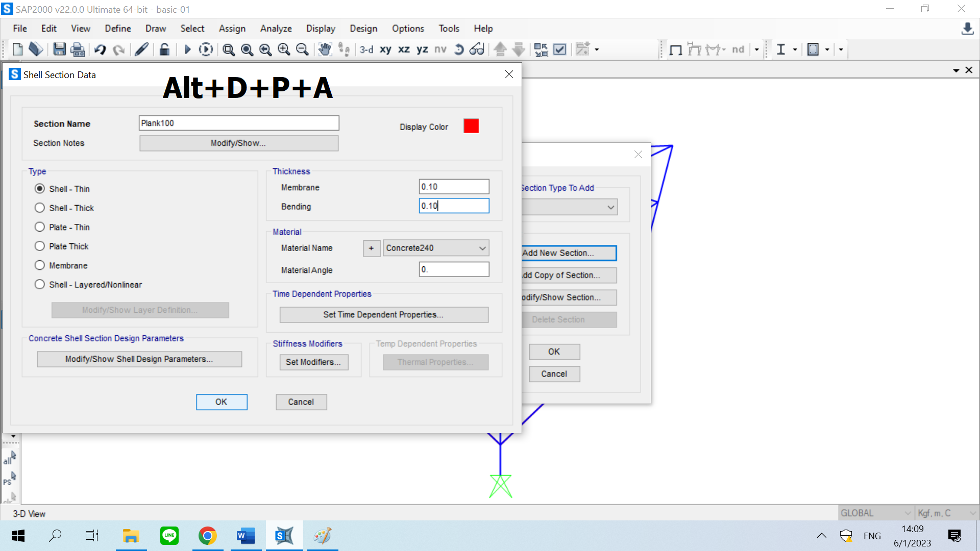
Task: Open the Define menu
Action: click(x=118, y=29)
